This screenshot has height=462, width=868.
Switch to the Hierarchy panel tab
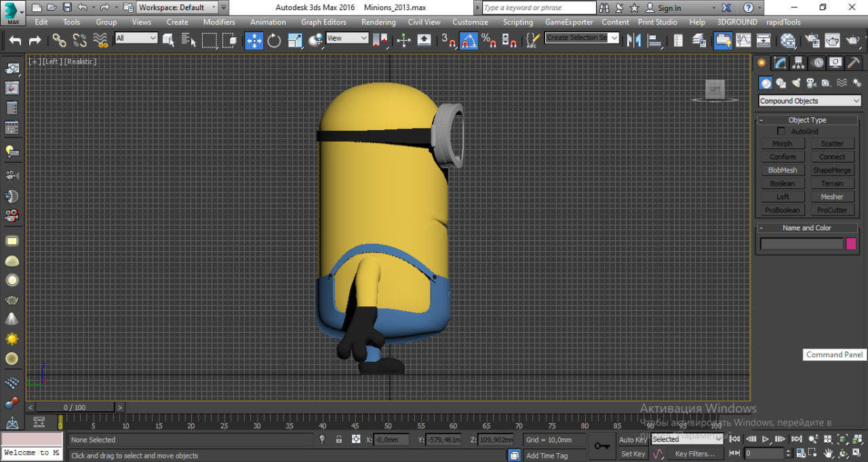click(799, 63)
